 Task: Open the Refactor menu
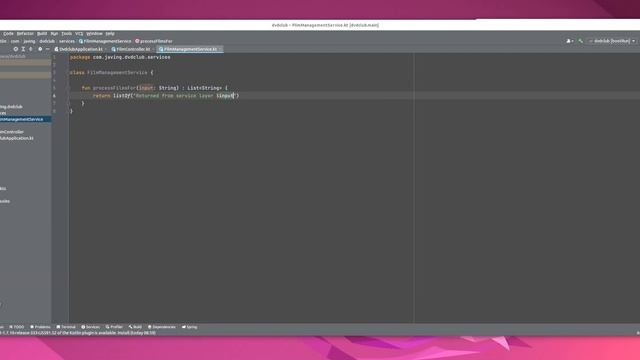pyautogui.click(x=25, y=34)
